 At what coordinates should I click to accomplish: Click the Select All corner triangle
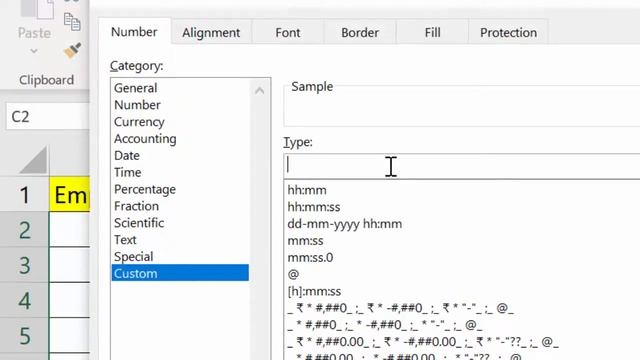(34, 160)
